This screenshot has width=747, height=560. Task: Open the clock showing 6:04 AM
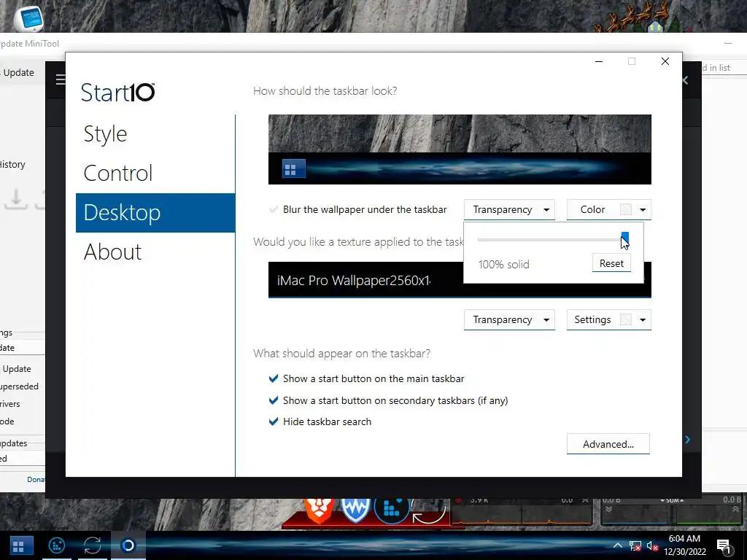(684, 545)
